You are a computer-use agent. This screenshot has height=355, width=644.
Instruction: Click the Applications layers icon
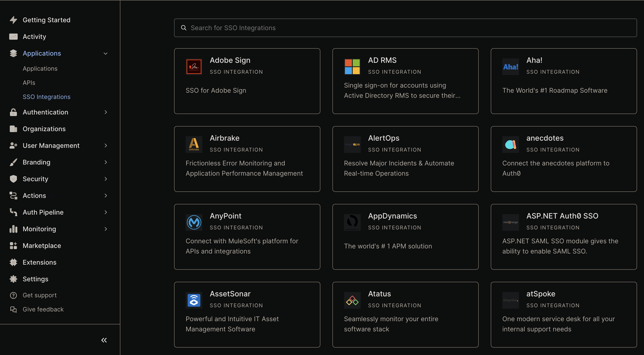pyautogui.click(x=13, y=53)
